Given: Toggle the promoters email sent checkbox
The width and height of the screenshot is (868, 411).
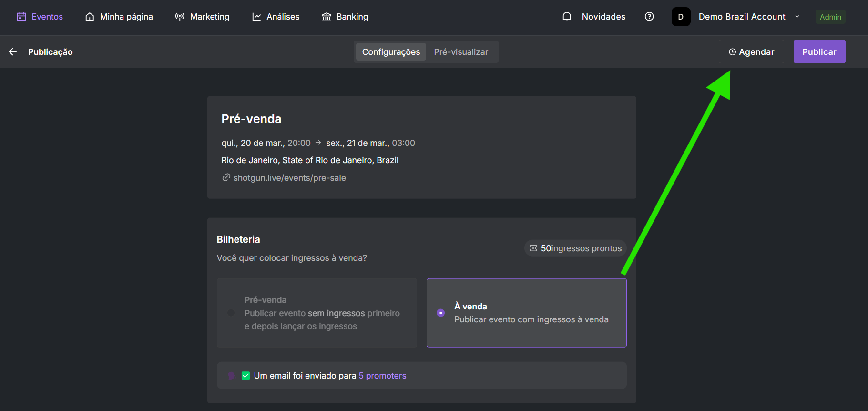Looking at the screenshot, I should pyautogui.click(x=245, y=376).
